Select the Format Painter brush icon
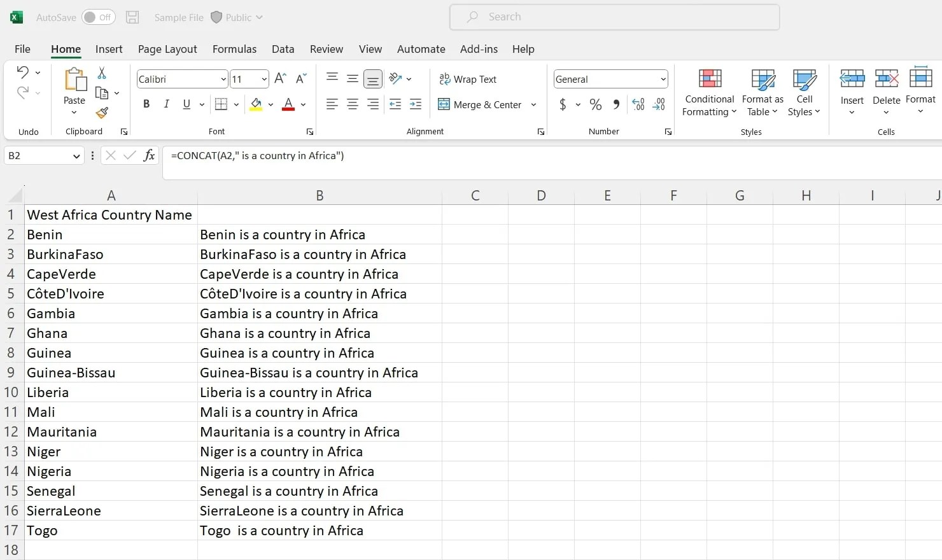The image size is (942, 560). click(x=102, y=113)
